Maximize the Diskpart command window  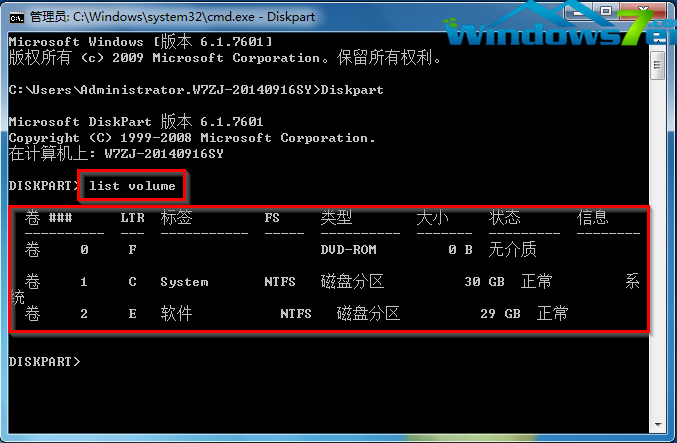(x=606, y=11)
